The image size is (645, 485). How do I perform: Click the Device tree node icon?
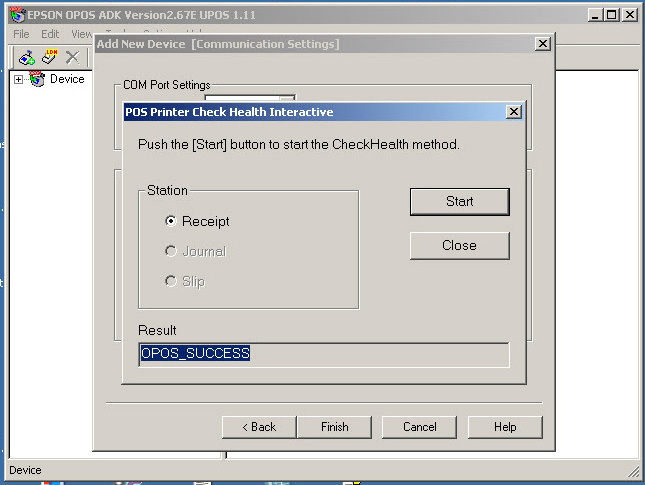click(37, 79)
